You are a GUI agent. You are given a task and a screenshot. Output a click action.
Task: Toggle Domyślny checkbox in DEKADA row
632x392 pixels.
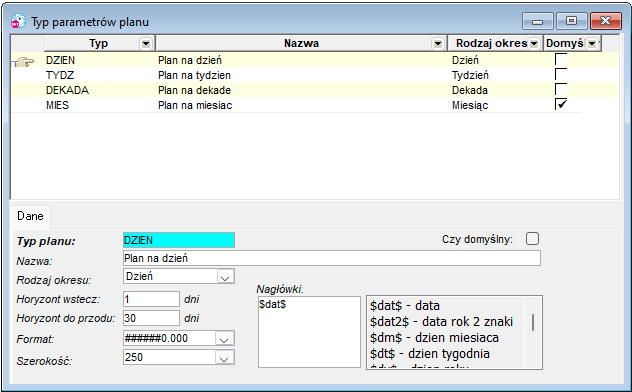pyautogui.click(x=561, y=89)
